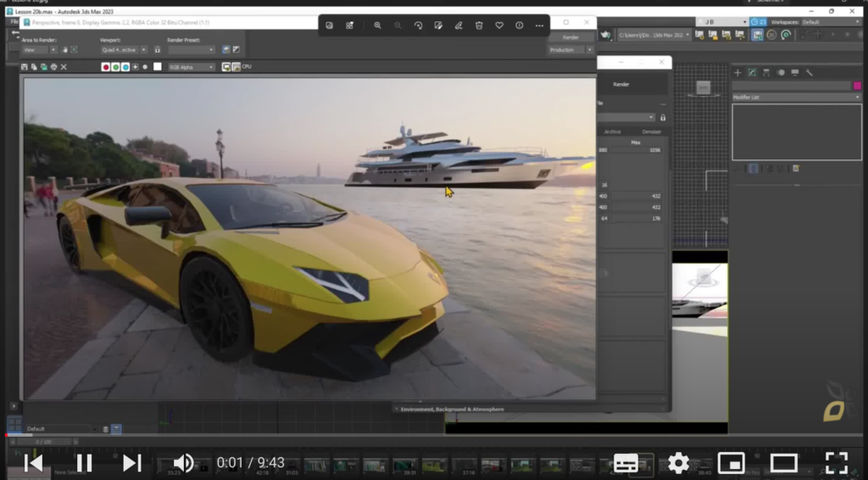Toggle the green channel display
Screen dimensions: 868x480
[115, 67]
